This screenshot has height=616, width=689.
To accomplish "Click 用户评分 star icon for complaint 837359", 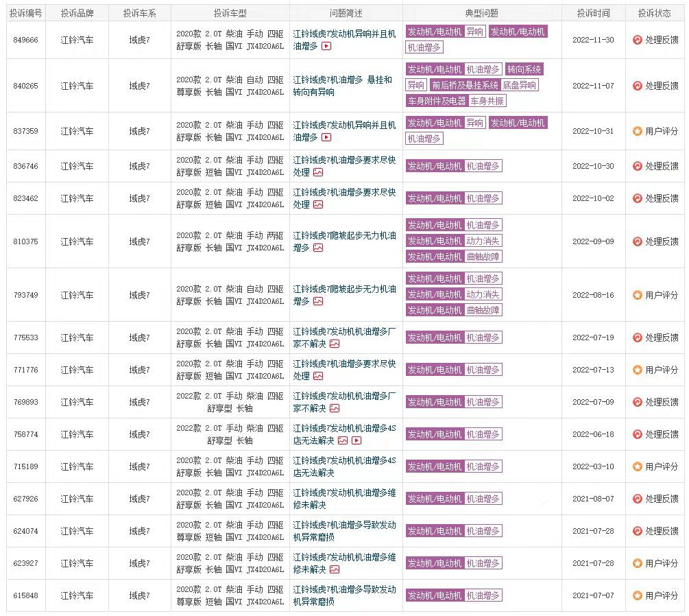I will coord(637,131).
